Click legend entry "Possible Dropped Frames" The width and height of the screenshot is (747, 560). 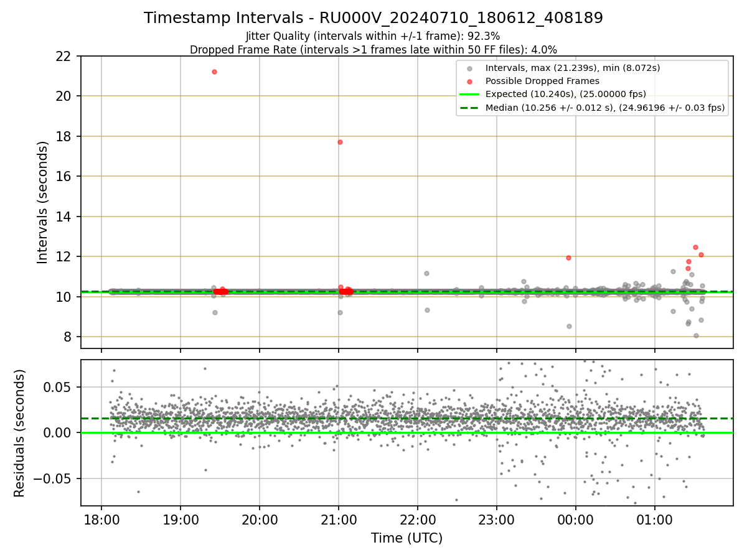(542, 81)
